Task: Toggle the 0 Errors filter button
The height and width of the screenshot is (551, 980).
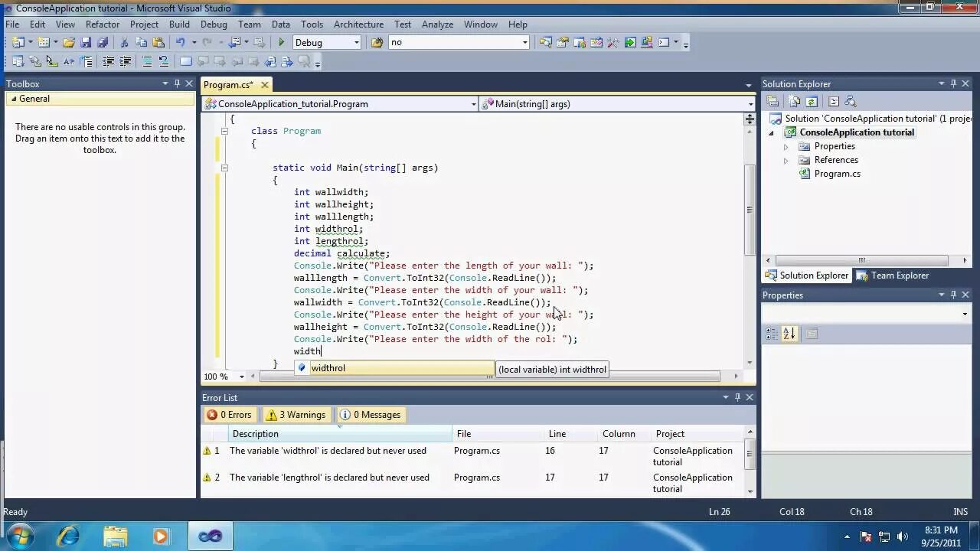Action: 229,415
